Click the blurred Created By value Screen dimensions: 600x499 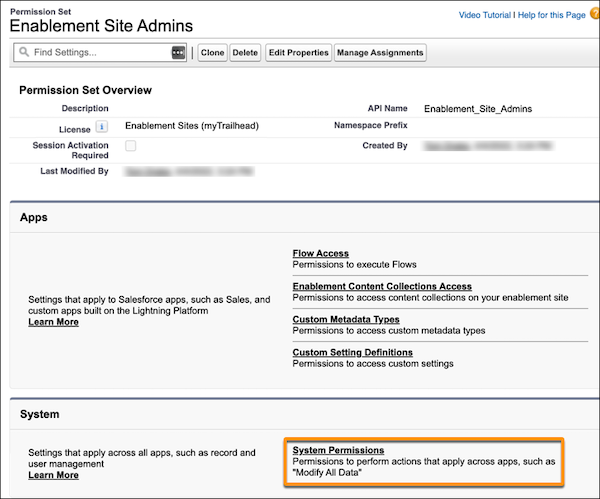coord(488,146)
